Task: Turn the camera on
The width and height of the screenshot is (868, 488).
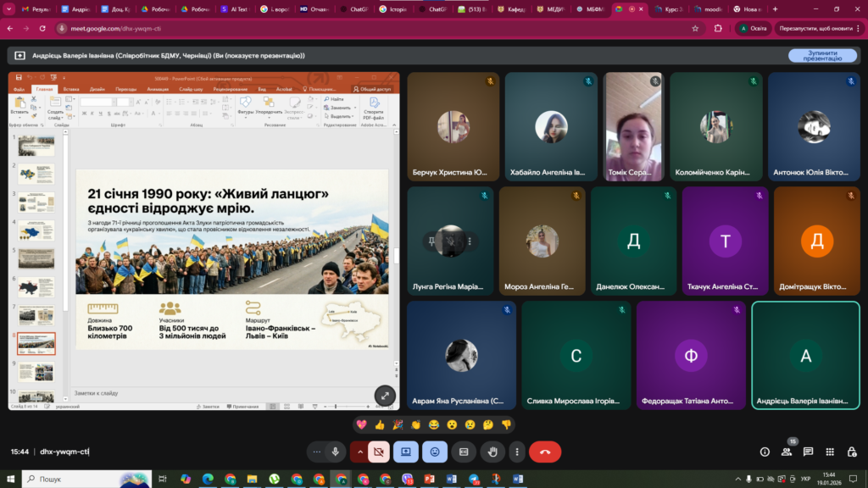Action: (x=379, y=452)
